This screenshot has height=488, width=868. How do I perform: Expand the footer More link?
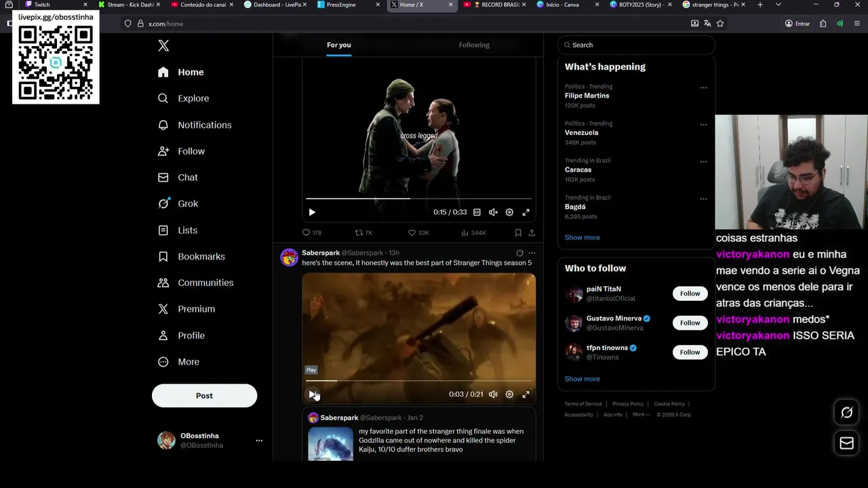[x=641, y=414]
